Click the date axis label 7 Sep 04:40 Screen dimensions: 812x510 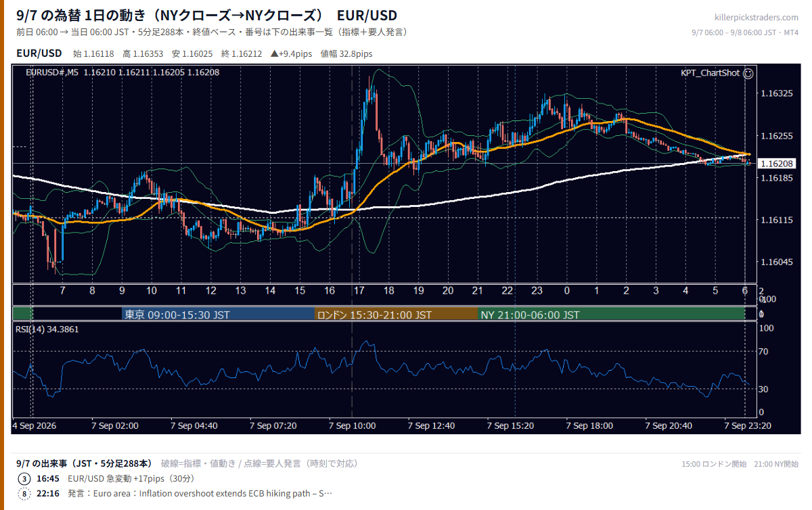click(x=194, y=425)
